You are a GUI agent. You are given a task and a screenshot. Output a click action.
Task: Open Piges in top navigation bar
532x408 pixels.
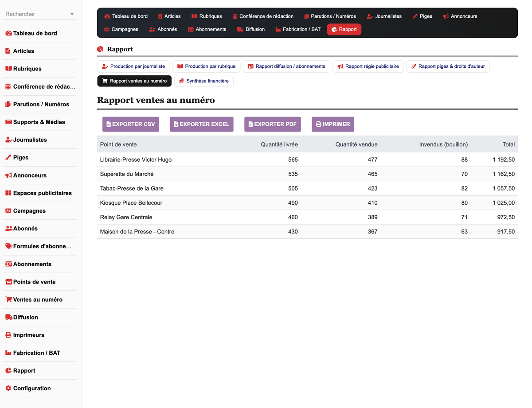(422, 16)
